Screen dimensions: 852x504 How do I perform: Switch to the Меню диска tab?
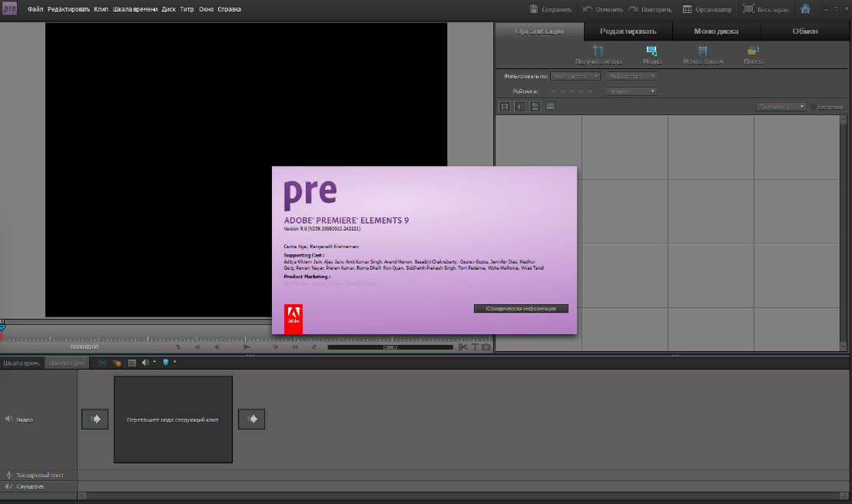pos(716,31)
